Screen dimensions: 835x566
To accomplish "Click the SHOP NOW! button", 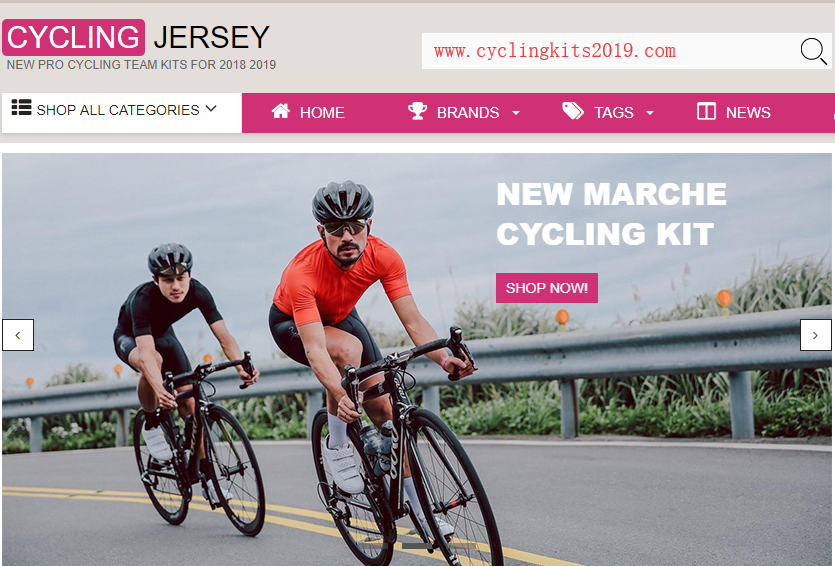I will (x=547, y=288).
